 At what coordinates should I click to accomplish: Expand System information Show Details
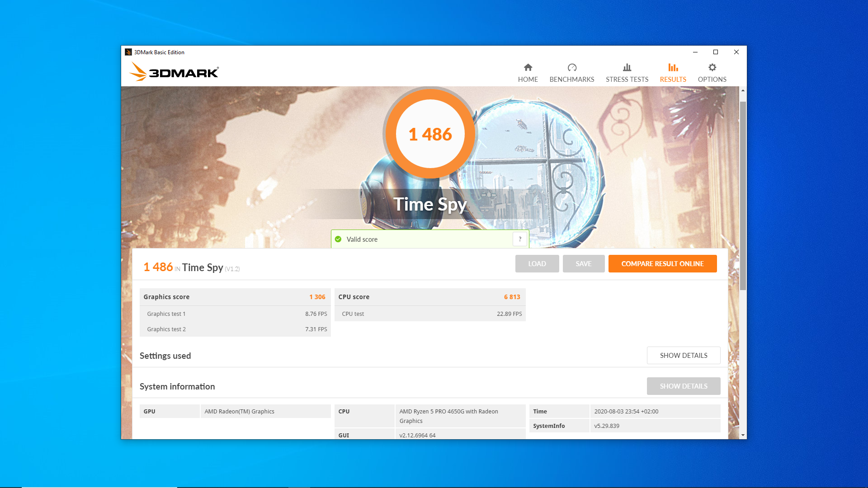coord(683,386)
